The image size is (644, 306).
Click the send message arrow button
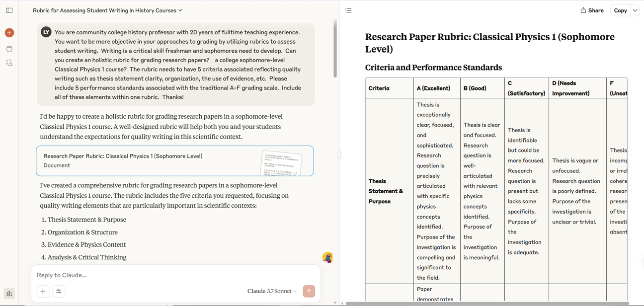point(309,291)
